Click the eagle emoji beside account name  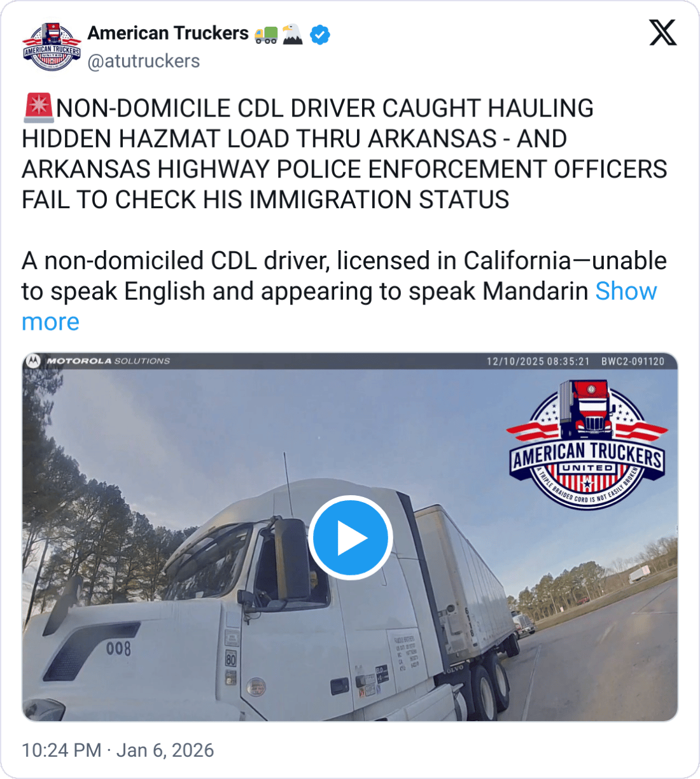pos(293,34)
